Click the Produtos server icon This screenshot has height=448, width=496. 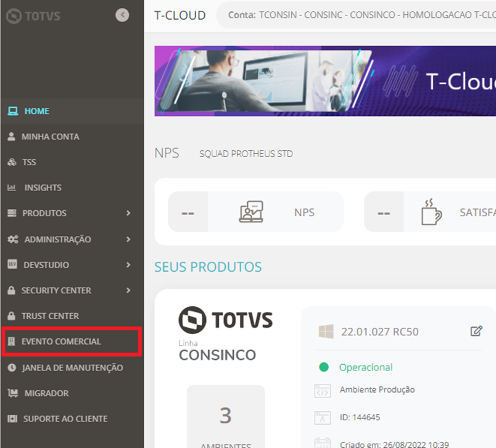[12, 213]
